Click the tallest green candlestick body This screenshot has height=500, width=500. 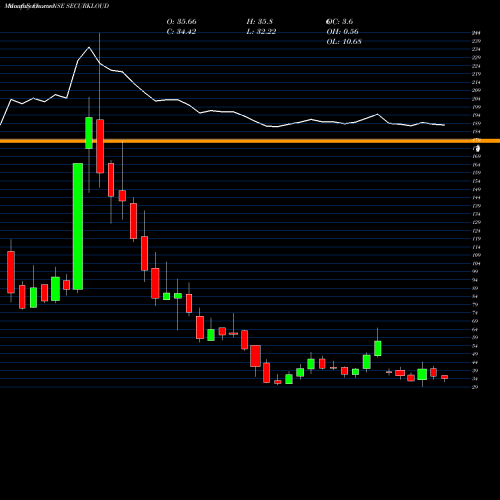tap(78, 226)
